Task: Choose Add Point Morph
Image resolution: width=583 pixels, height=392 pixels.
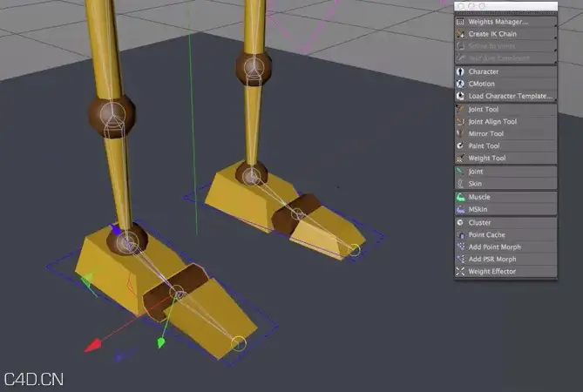Action: click(505, 247)
